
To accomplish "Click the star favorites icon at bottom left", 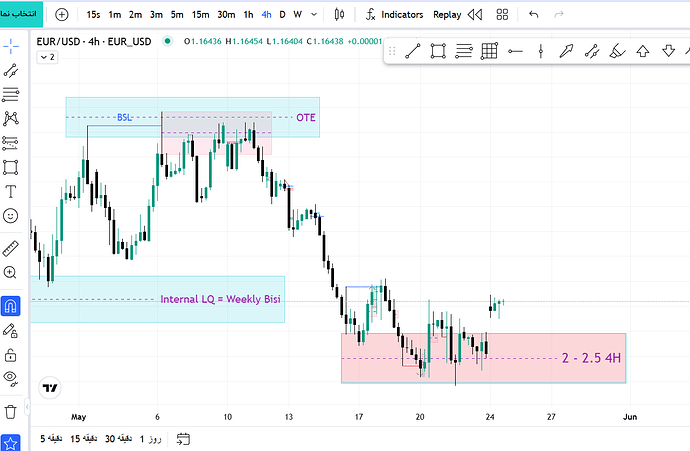I will pyautogui.click(x=11, y=443).
